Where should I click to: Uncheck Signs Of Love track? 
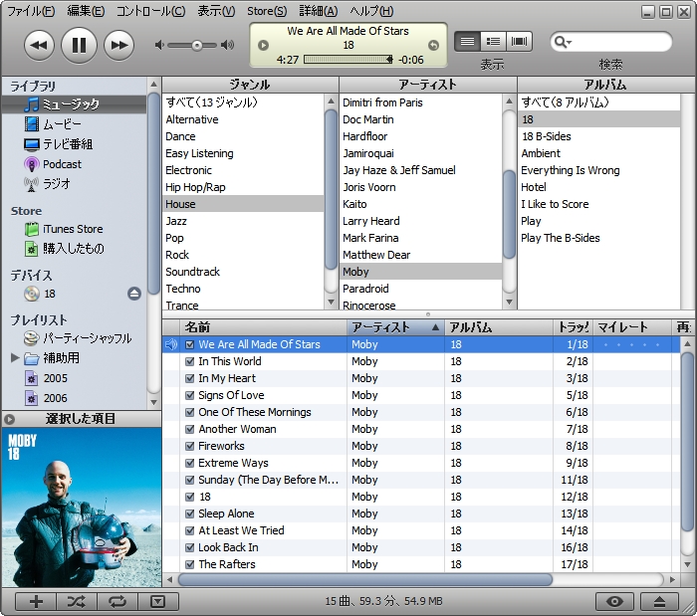[190, 395]
